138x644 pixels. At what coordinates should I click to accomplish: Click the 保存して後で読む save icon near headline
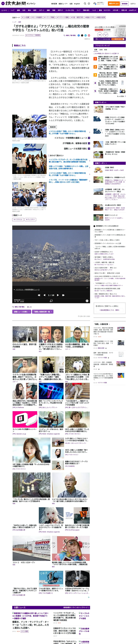tap(70, 36)
